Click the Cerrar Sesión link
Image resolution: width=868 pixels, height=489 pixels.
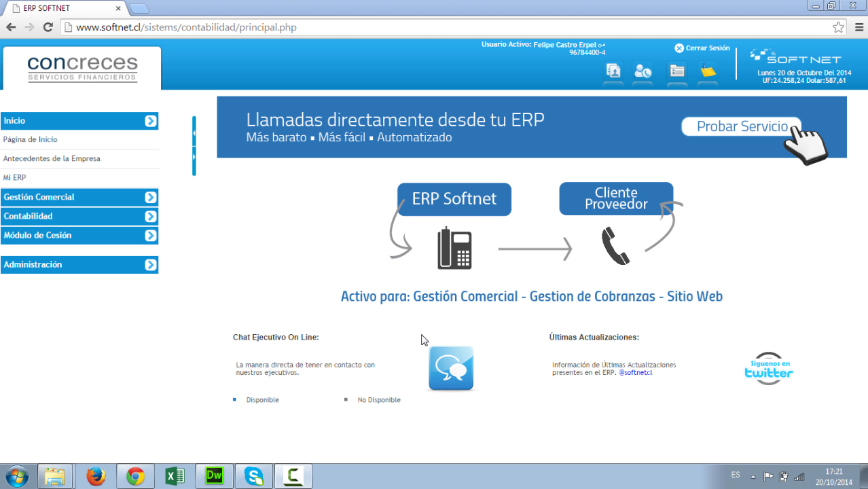(708, 48)
